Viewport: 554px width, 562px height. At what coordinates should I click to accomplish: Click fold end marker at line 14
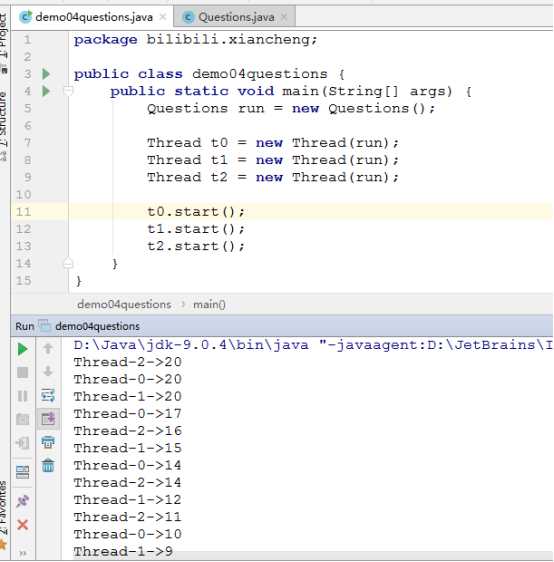coord(68,264)
